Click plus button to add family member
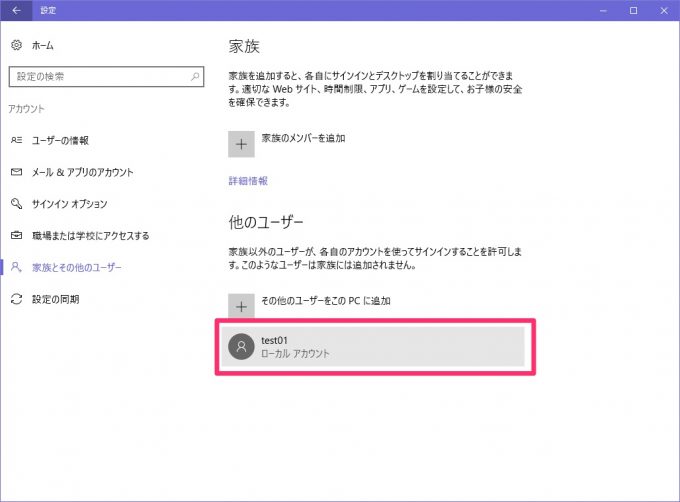680x502 pixels. tap(242, 144)
